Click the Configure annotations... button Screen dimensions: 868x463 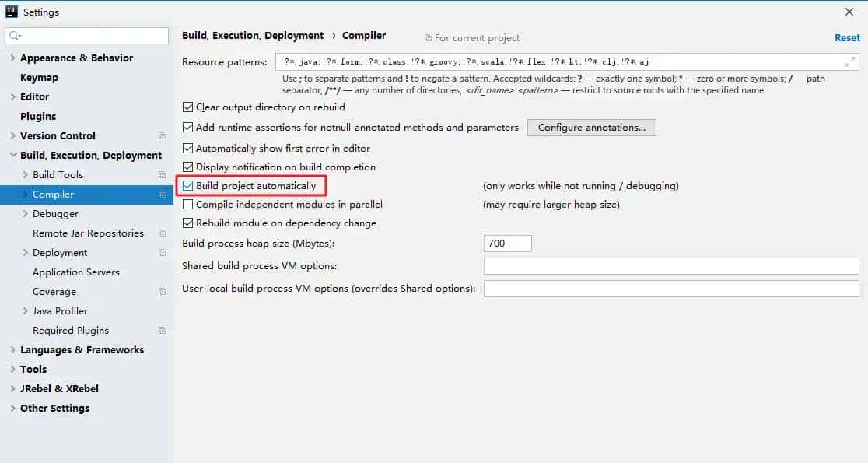591,128
